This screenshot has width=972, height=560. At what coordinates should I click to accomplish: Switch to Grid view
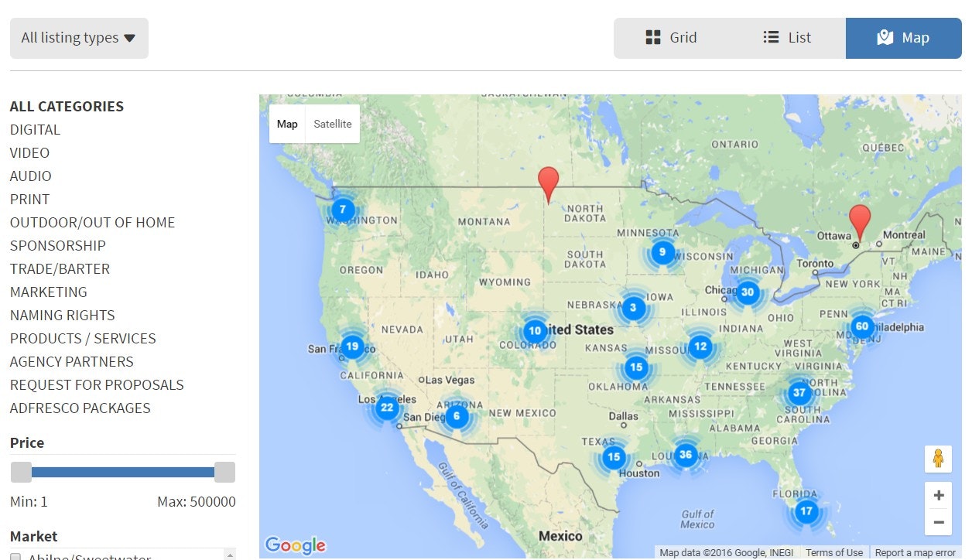672,38
